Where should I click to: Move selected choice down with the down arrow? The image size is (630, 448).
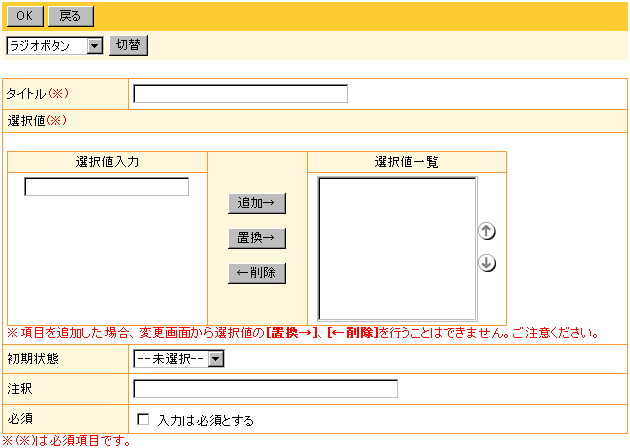488,263
